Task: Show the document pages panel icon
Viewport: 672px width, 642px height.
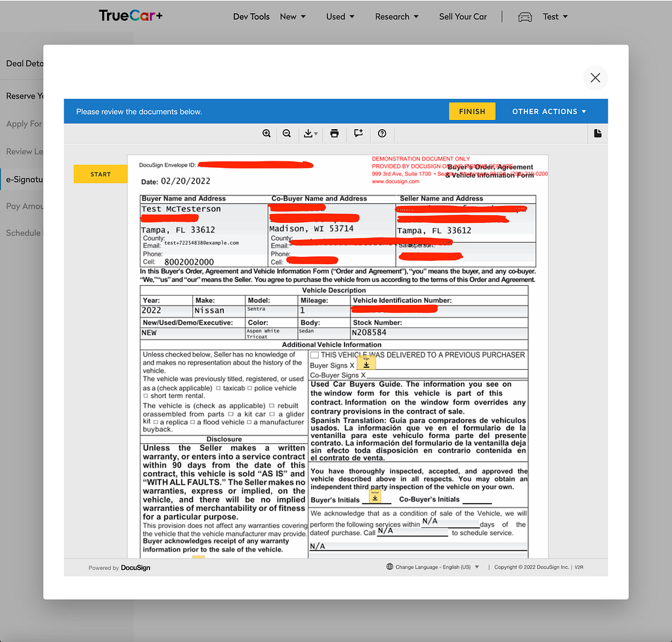Action: (x=597, y=134)
